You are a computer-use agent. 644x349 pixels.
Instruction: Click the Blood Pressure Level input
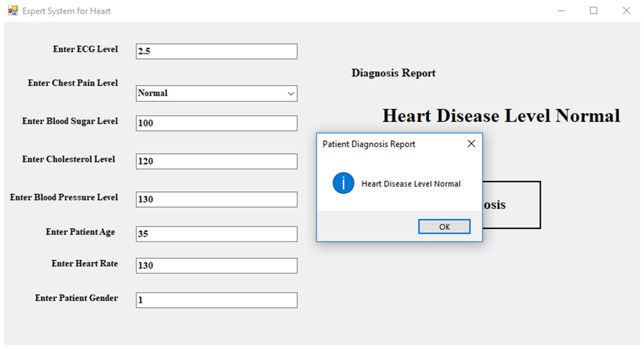[x=217, y=199]
